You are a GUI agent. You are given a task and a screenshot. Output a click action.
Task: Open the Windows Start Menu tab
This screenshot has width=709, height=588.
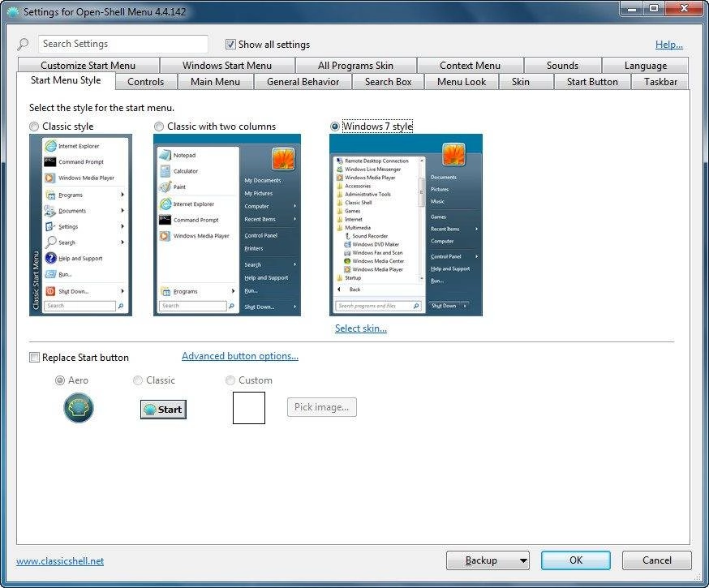[x=227, y=66]
